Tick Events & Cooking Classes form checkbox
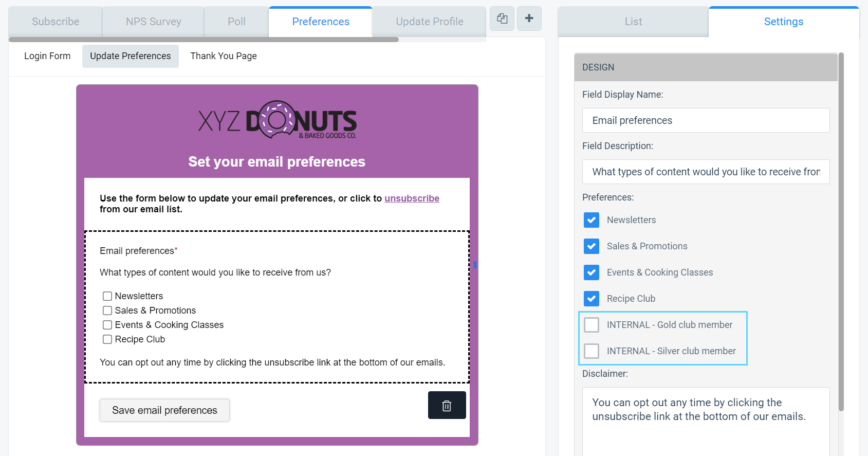 click(x=107, y=325)
